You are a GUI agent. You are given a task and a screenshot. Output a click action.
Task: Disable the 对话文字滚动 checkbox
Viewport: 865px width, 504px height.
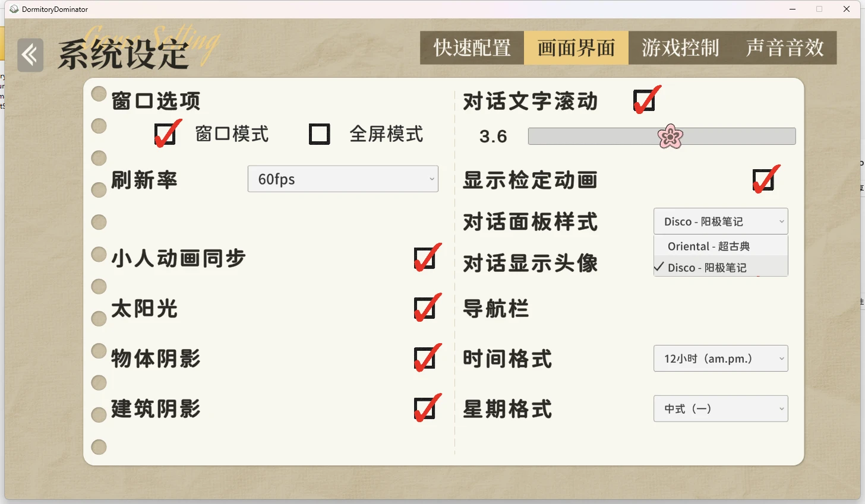coord(644,101)
